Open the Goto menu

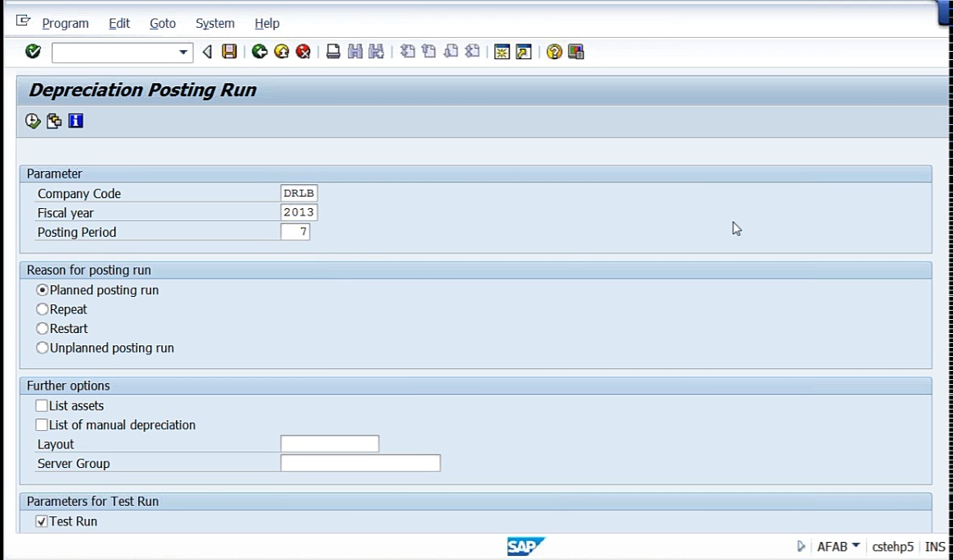pyautogui.click(x=162, y=23)
